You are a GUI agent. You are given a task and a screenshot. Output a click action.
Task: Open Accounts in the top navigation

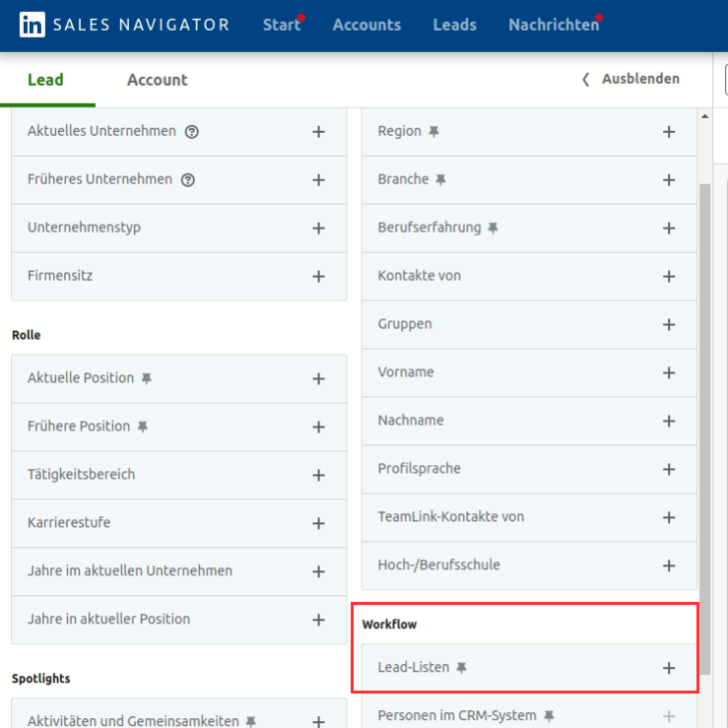point(366,25)
